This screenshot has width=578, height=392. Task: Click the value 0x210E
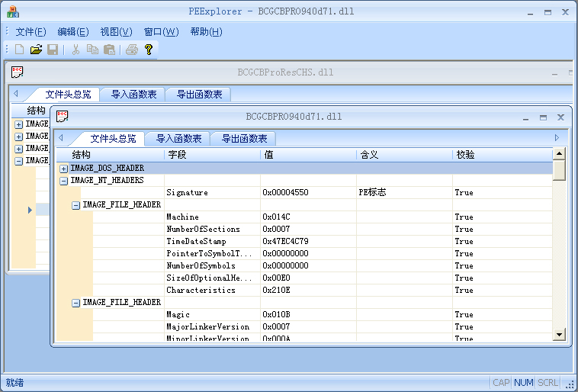click(x=276, y=290)
